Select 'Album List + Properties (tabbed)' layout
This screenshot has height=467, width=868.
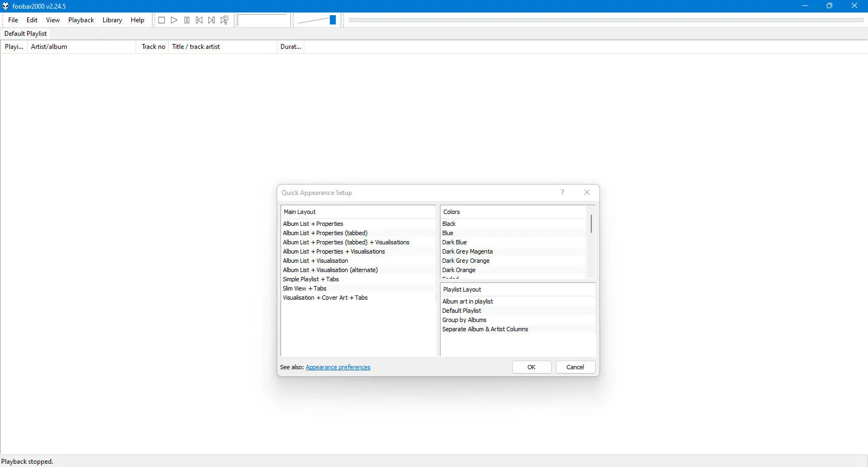click(x=358, y=233)
